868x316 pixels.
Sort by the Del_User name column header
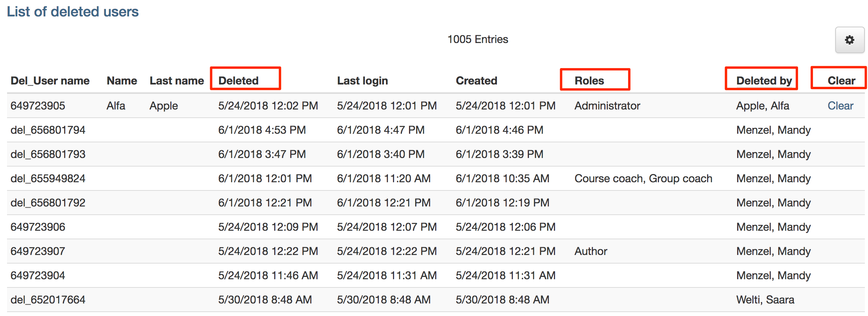[50, 81]
